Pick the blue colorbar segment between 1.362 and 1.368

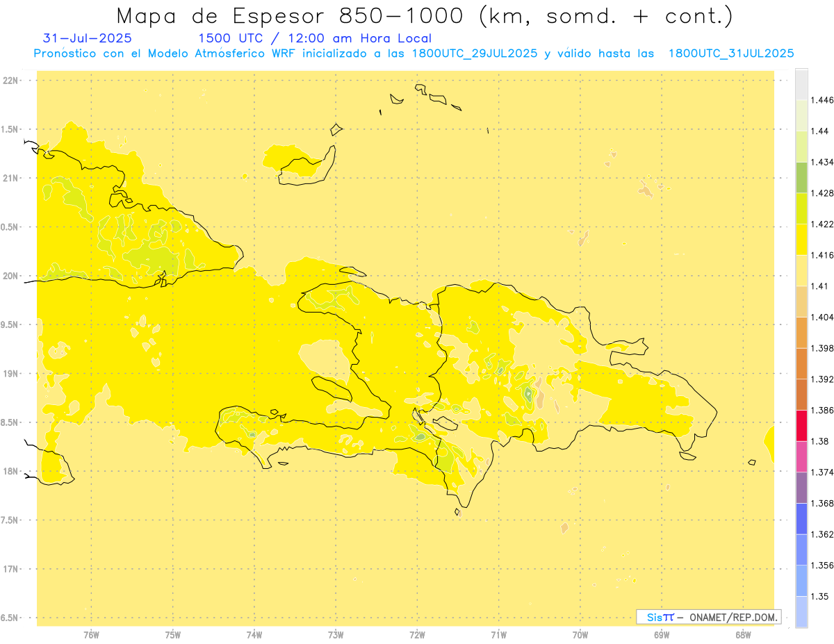[x=801, y=518]
